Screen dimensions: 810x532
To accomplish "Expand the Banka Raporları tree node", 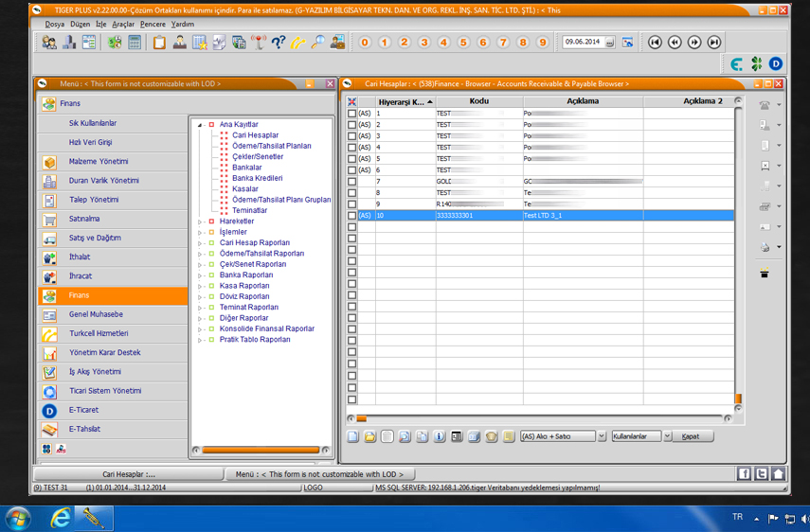I will point(199,275).
